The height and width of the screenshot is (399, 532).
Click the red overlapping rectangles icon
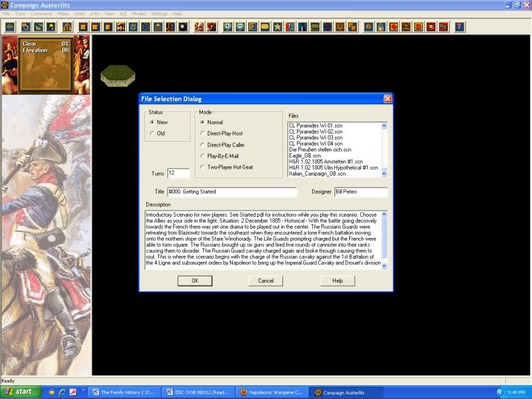[x=444, y=27]
